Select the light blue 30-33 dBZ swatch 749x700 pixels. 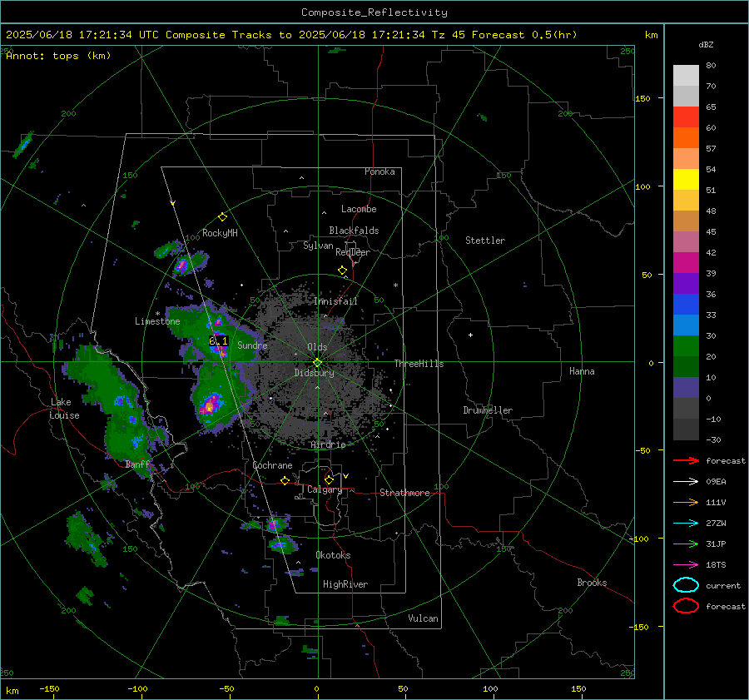click(686, 325)
